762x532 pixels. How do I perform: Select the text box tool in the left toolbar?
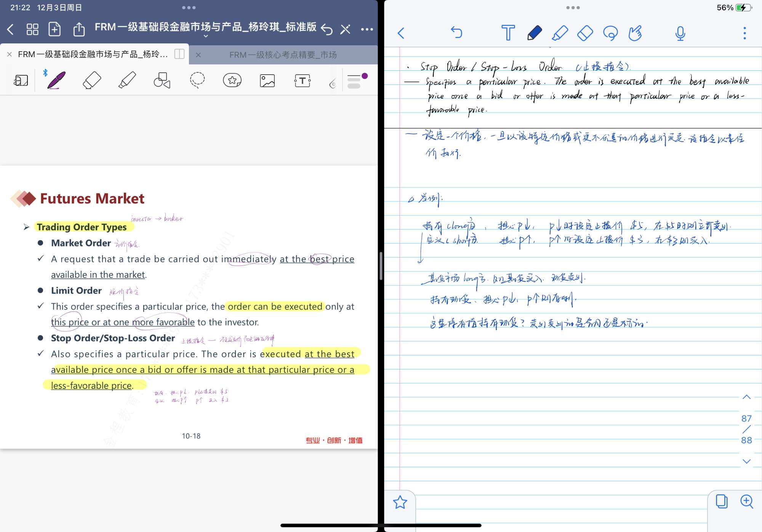tap(302, 80)
